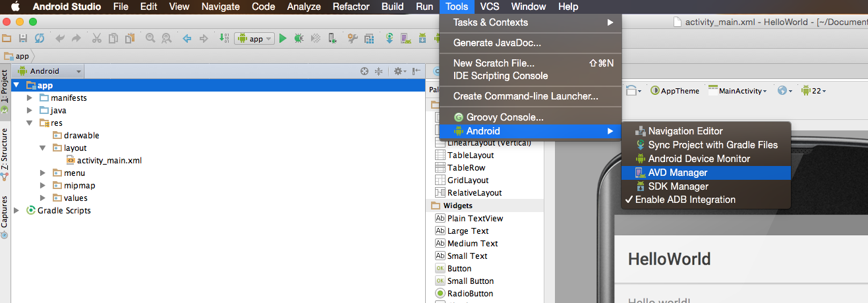The height and width of the screenshot is (303, 868).
Task: Open the VCS menu
Action: click(490, 7)
